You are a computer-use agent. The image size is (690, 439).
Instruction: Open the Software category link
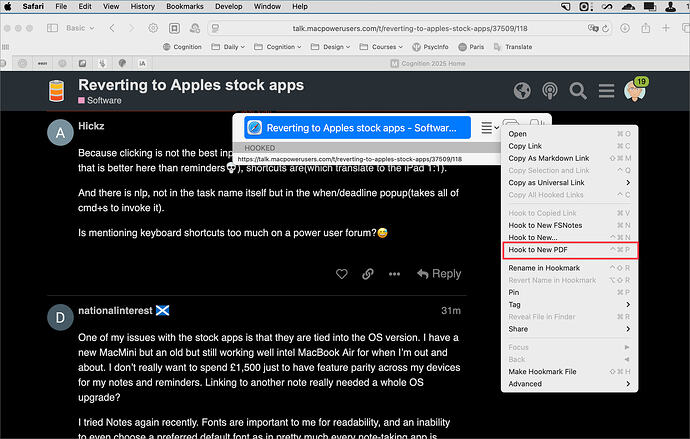click(100, 100)
